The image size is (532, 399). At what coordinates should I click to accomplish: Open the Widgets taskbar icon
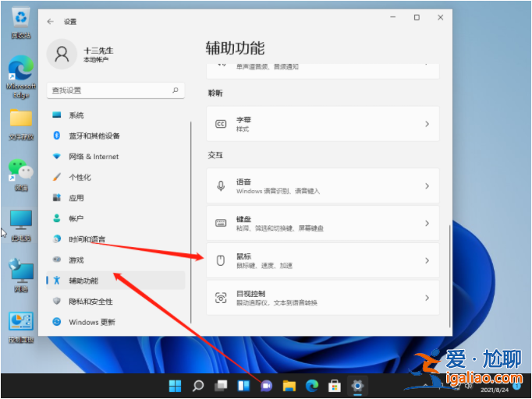coord(243,386)
